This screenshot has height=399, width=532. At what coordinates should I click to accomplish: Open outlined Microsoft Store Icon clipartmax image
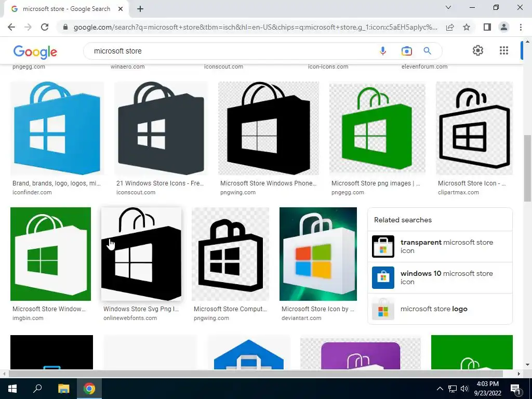coord(474,128)
